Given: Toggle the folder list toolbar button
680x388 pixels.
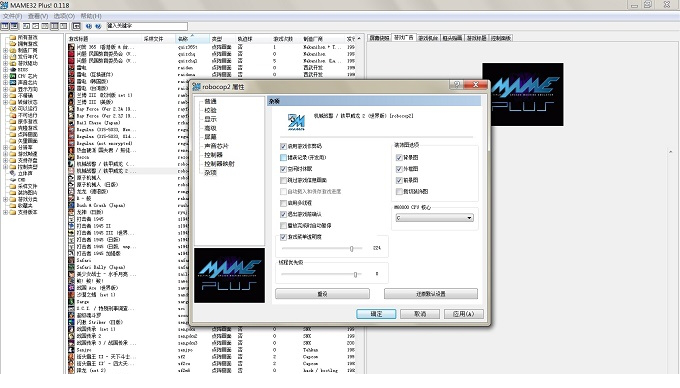Looking at the screenshot, I should coord(5,26).
